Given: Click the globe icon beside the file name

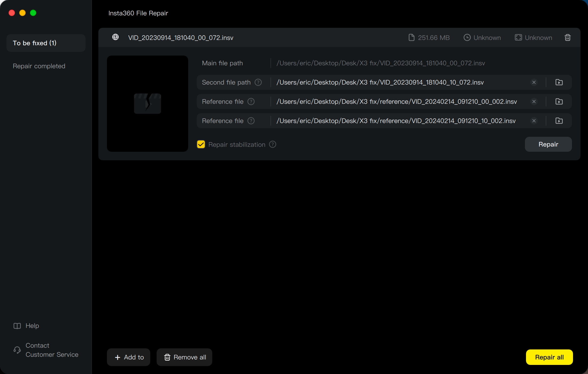Looking at the screenshot, I should (115, 37).
